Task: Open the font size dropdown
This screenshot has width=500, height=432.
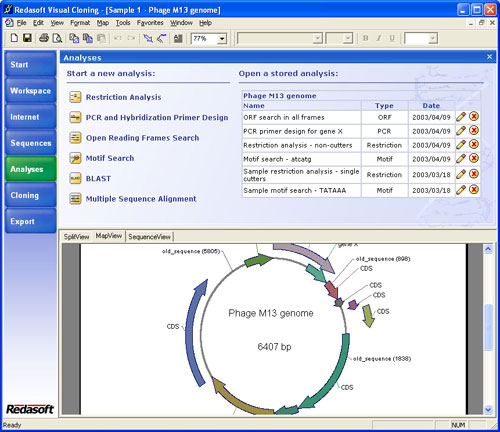Action: [x=348, y=39]
